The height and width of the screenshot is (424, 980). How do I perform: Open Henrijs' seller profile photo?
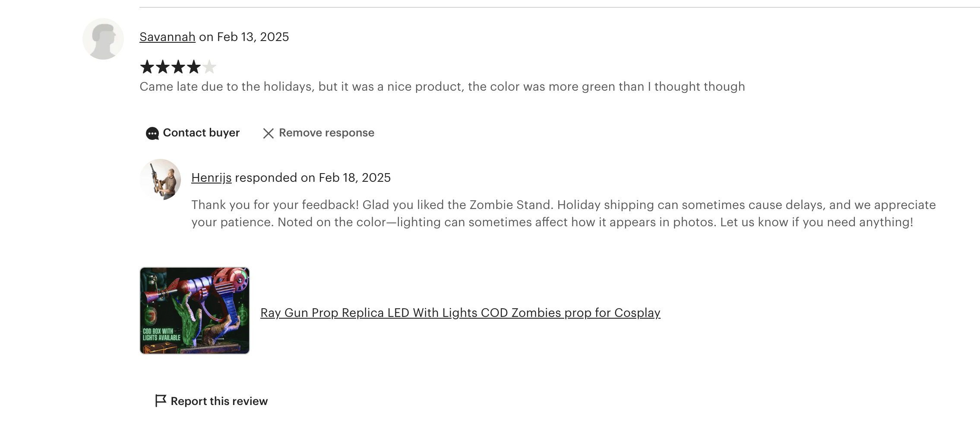point(160,179)
